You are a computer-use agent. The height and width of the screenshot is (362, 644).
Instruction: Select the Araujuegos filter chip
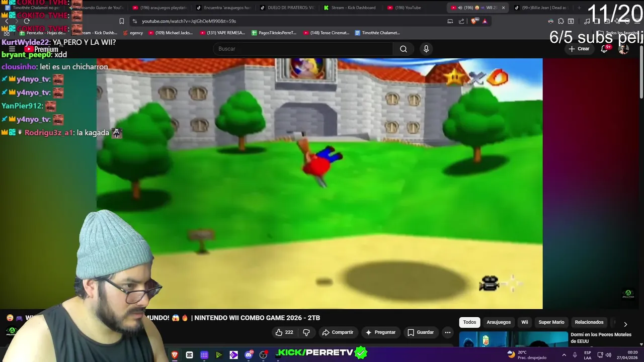coord(499,322)
